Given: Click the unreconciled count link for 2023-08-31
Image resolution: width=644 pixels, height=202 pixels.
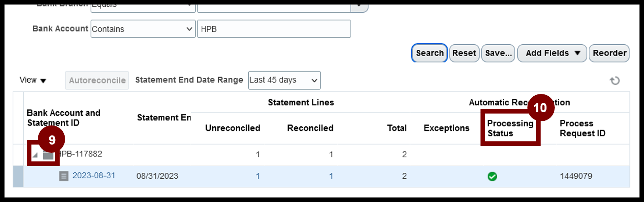Looking at the screenshot, I should coord(258,176).
